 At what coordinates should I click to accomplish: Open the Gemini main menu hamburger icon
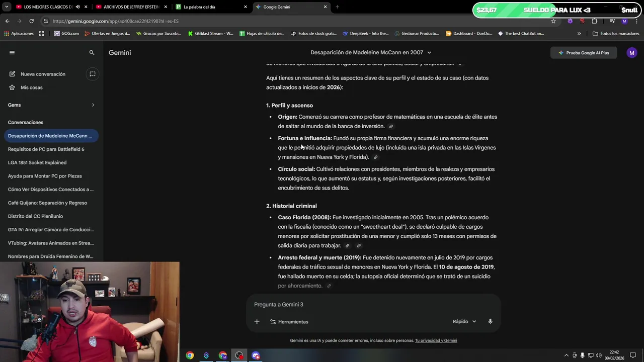12,52
